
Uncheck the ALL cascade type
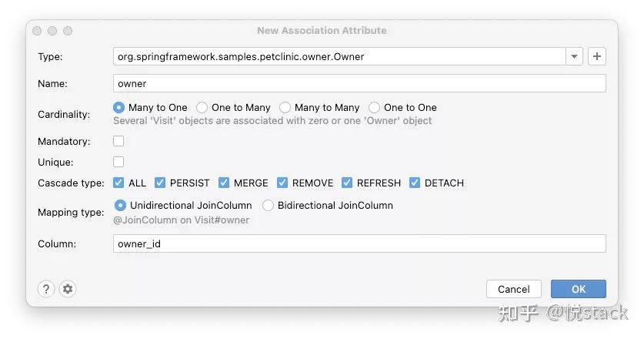coord(118,183)
